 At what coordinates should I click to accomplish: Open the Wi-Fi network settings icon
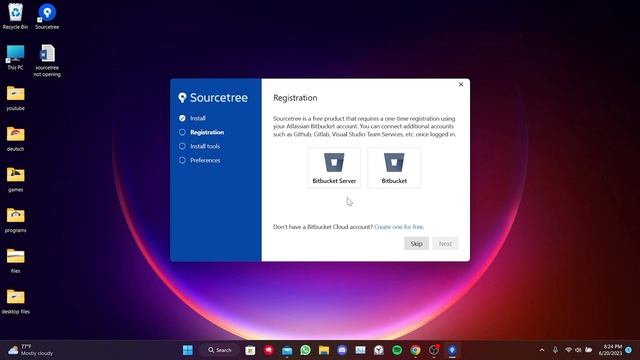click(568, 350)
